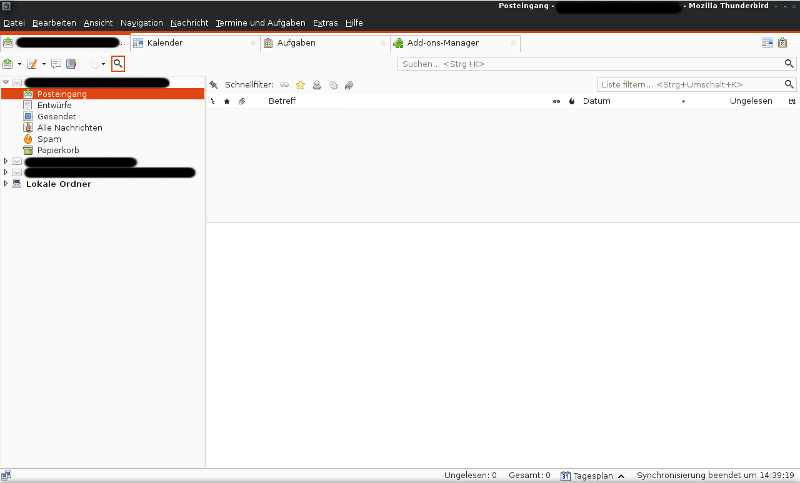
Task: Open the Ansicht menu
Action: 98,23
